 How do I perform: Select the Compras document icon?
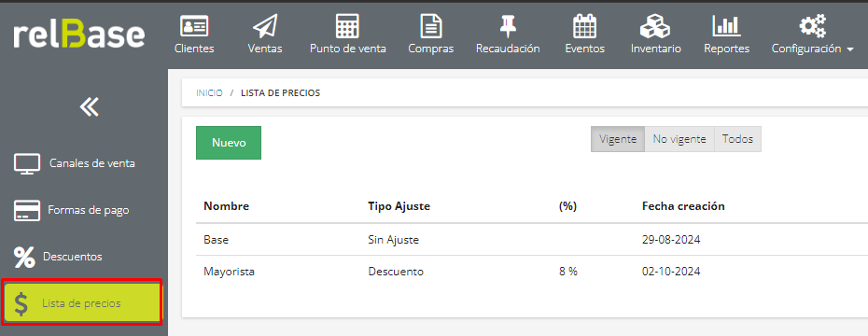point(430,26)
